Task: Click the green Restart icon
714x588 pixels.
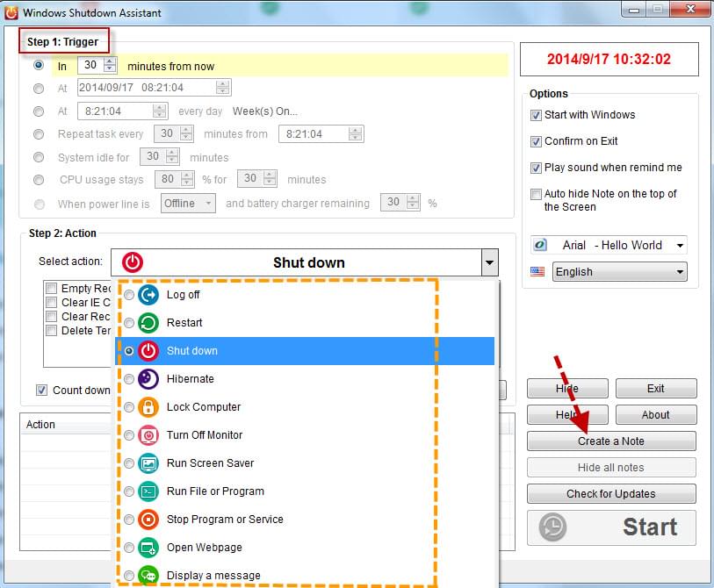Action: coord(148,323)
